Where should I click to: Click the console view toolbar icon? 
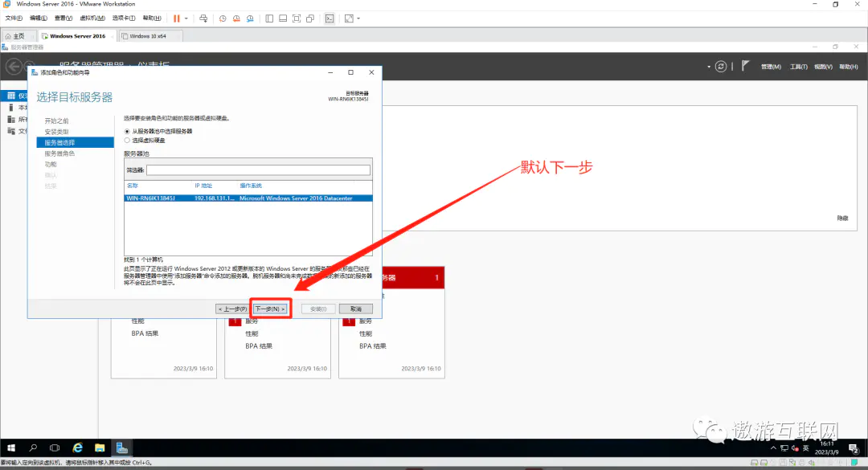tap(330, 18)
